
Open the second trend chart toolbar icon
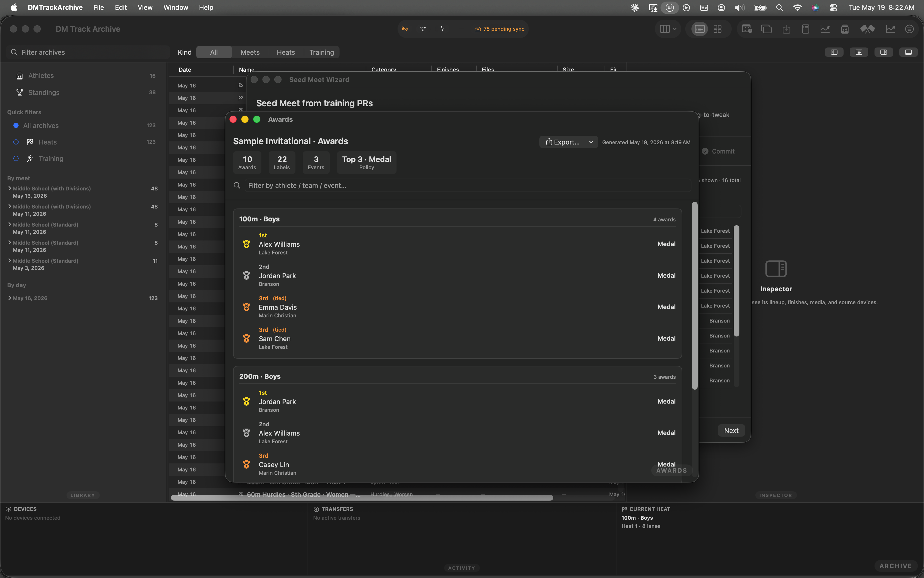pos(890,29)
